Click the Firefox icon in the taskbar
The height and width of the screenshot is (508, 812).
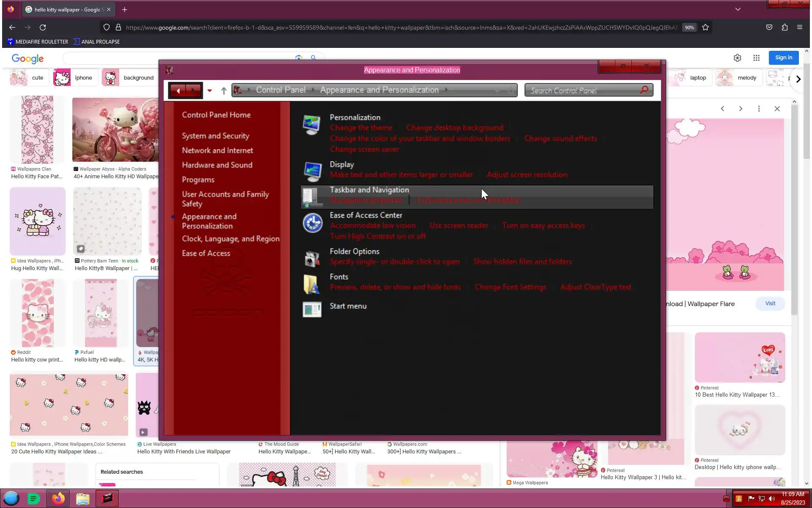pos(58,499)
